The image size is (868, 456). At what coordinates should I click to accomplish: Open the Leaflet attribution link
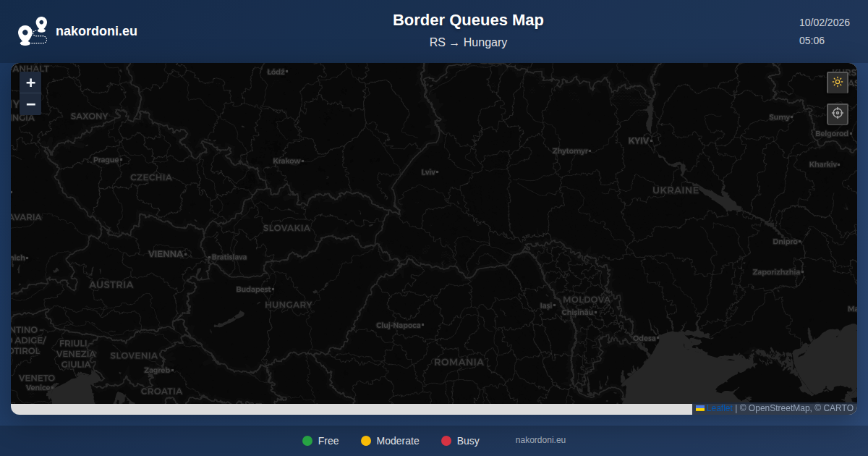(719, 408)
